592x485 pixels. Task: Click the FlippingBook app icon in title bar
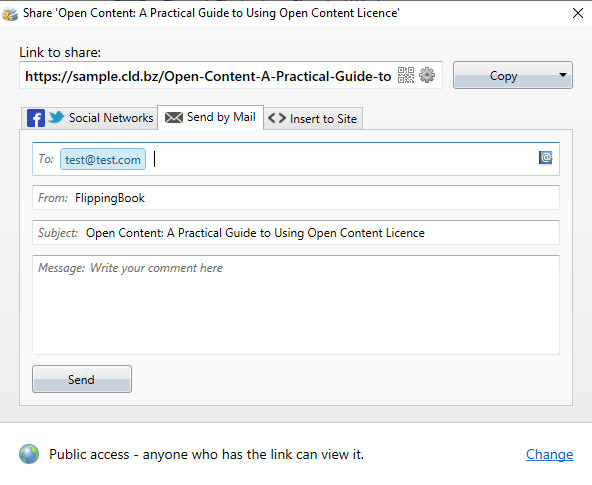tap(10, 14)
